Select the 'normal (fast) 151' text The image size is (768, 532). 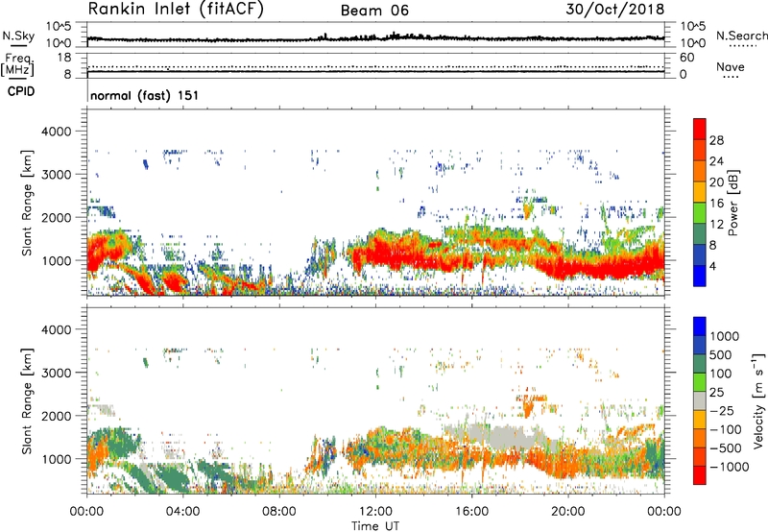click(x=145, y=95)
